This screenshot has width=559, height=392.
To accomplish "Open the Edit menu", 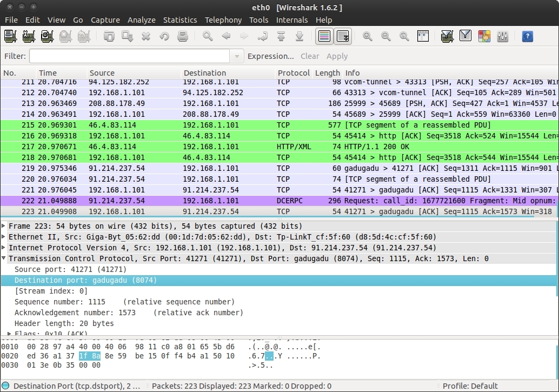I will click(x=32, y=20).
